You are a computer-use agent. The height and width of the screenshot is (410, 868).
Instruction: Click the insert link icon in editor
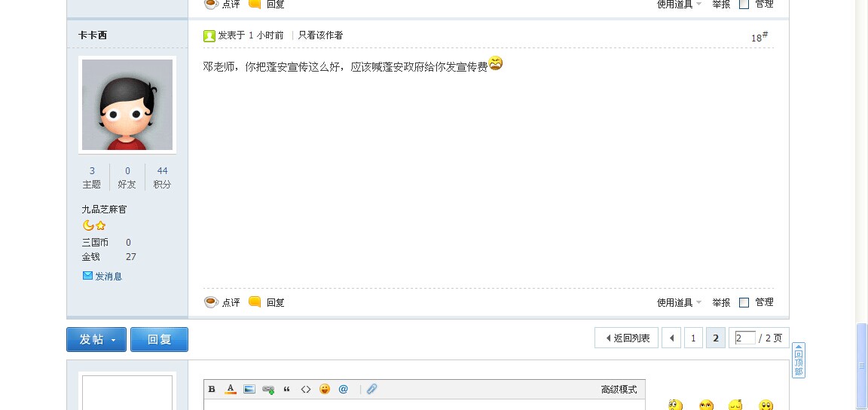(268, 390)
